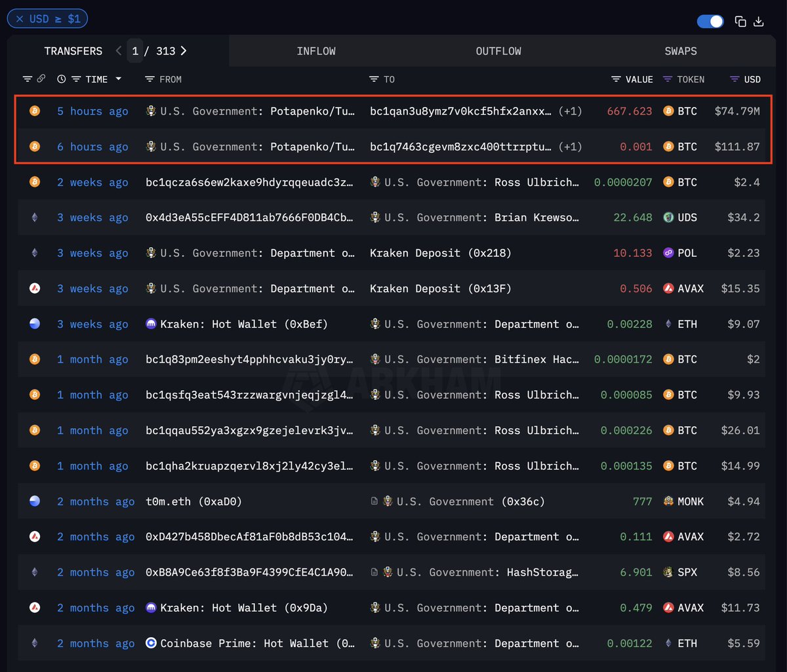Click the copy icon at top right

tap(740, 22)
